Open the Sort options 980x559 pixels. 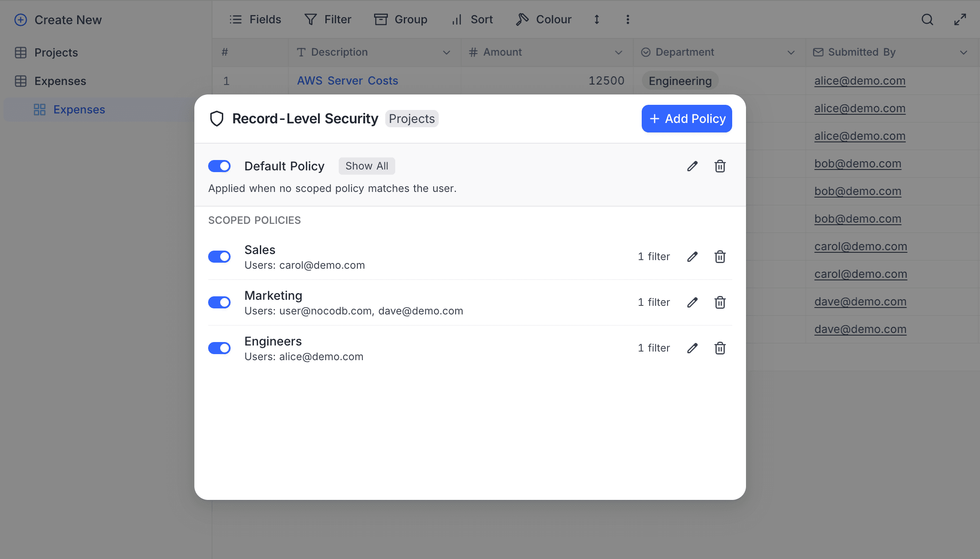click(x=456, y=19)
